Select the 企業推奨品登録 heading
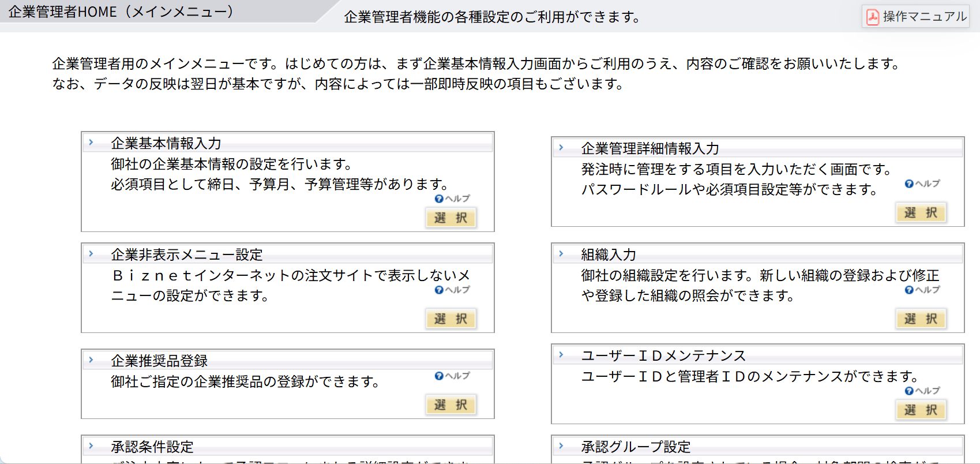Viewport: 980px width, 464px height. tap(159, 361)
